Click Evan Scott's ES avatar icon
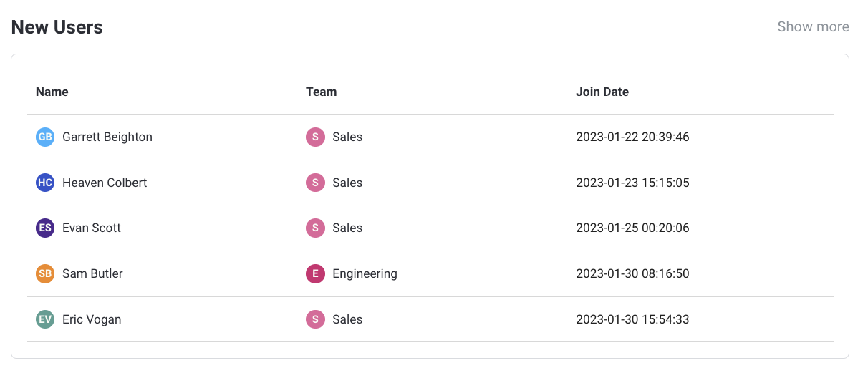868x378 pixels. point(45,228)
